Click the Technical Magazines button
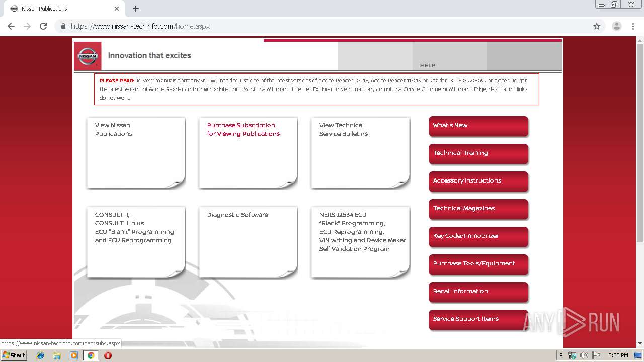The height and width of the screenshot is (362, 644). coord(478,209)
